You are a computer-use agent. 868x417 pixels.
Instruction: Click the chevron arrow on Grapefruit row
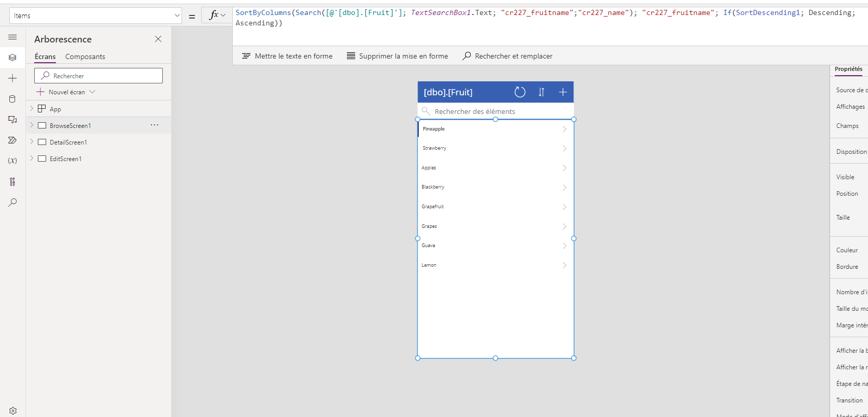pyautogui.click(x=565, y=207)
